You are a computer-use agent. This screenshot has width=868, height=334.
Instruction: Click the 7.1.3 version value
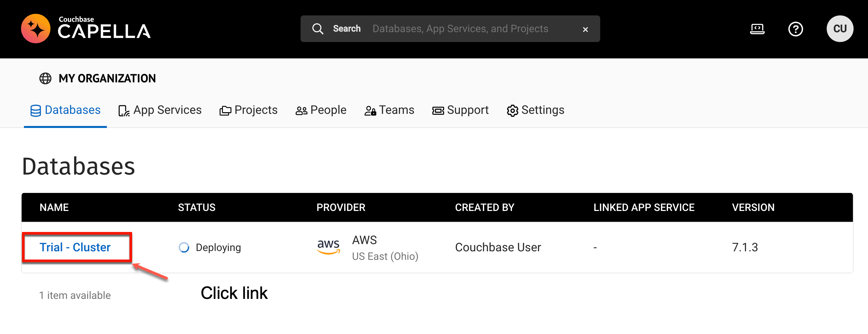coord(745,247)
